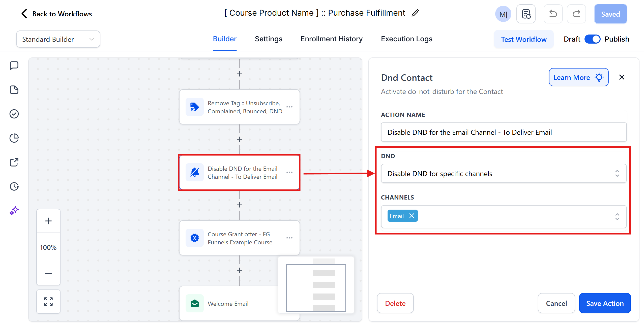Screen dimensions: 644x325
Task: Click the undo arrow icon
Action: tap(553, 14)
